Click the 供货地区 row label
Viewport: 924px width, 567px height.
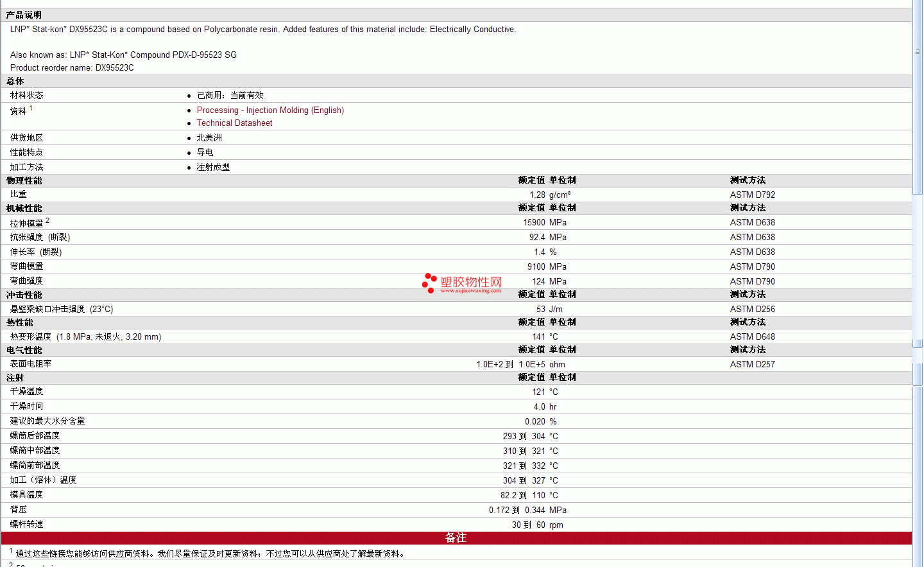27,138
